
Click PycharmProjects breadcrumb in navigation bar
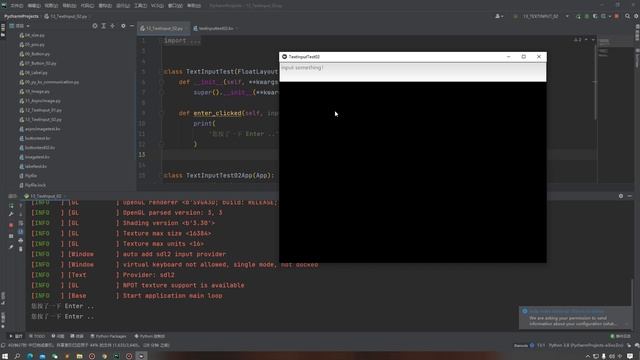(21, 16)
